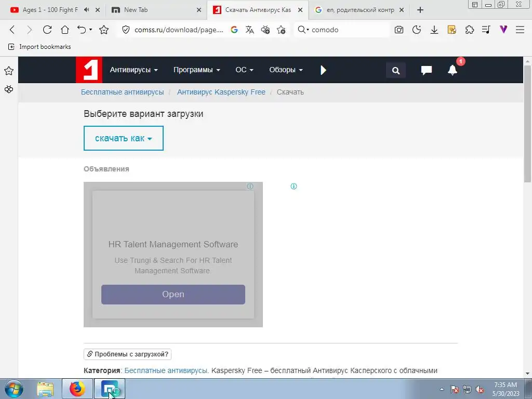Click the reader mode icon in address bar

(265, 30)
